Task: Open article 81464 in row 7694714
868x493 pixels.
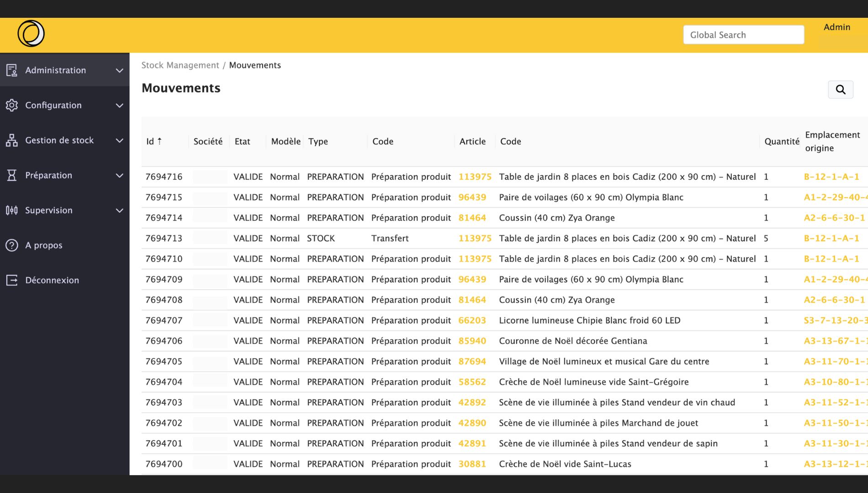Action: (x=472, y=218)
